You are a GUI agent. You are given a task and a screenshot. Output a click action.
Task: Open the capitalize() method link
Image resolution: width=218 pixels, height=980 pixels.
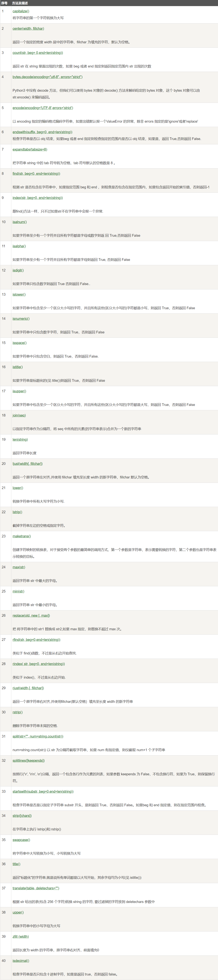[x=21, y=11]
